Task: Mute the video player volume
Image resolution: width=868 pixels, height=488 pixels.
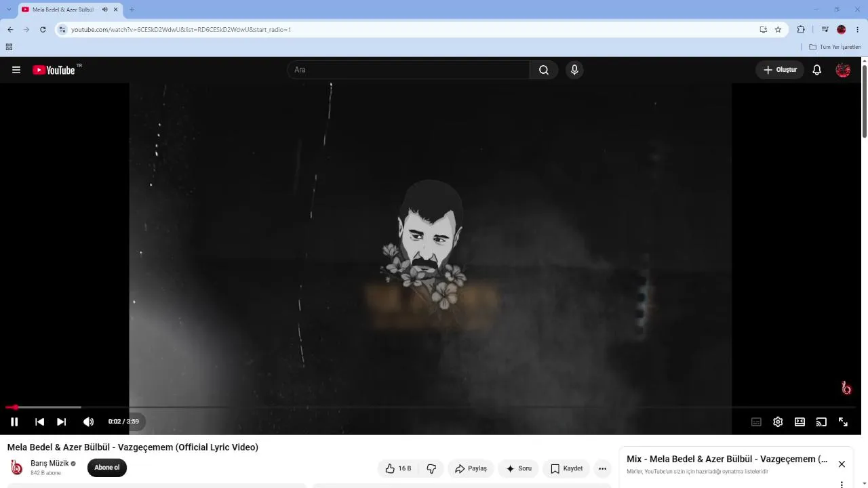Action: (88, 422)
